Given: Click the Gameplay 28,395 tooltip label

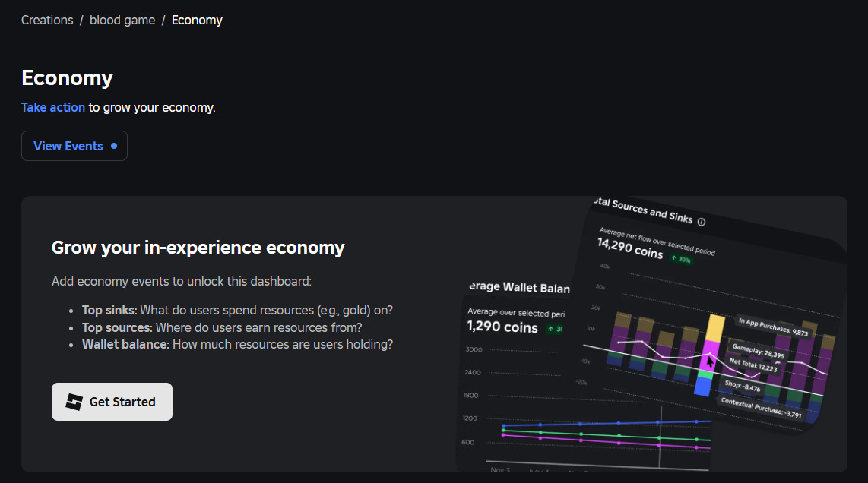Looking at the screenshot, I should [x=759, y=351].
